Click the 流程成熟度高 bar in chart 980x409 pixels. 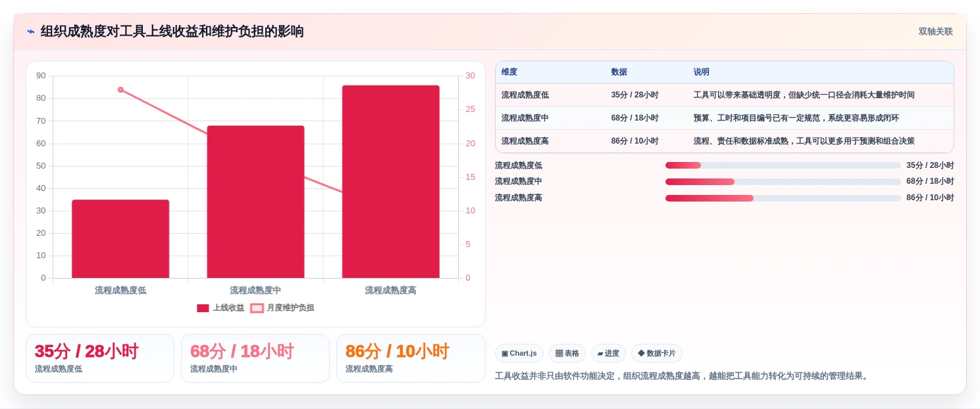(390, 181)
